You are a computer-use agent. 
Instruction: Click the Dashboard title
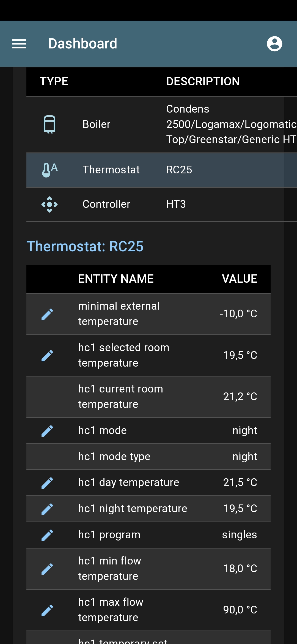tap(82, 43)
